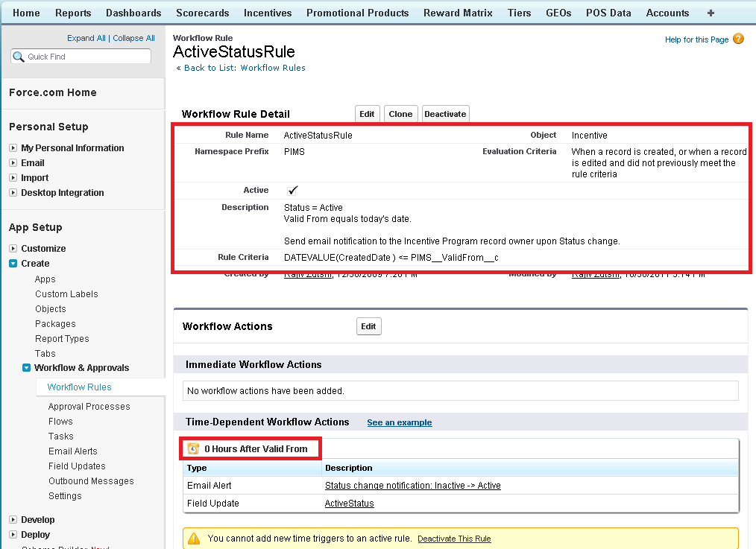Go back to Workflow Rules list
The height and width of the screenshot is (549, 756).
[x=245, y=68]
